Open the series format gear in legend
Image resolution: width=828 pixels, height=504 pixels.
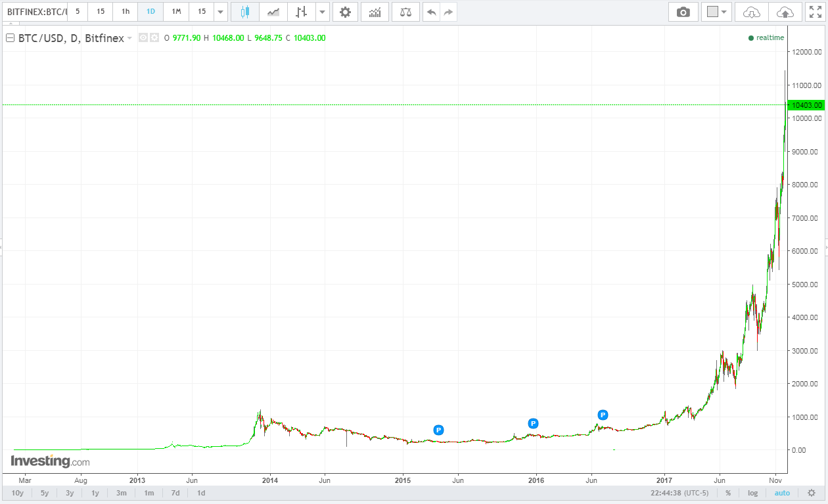(154, 38)
